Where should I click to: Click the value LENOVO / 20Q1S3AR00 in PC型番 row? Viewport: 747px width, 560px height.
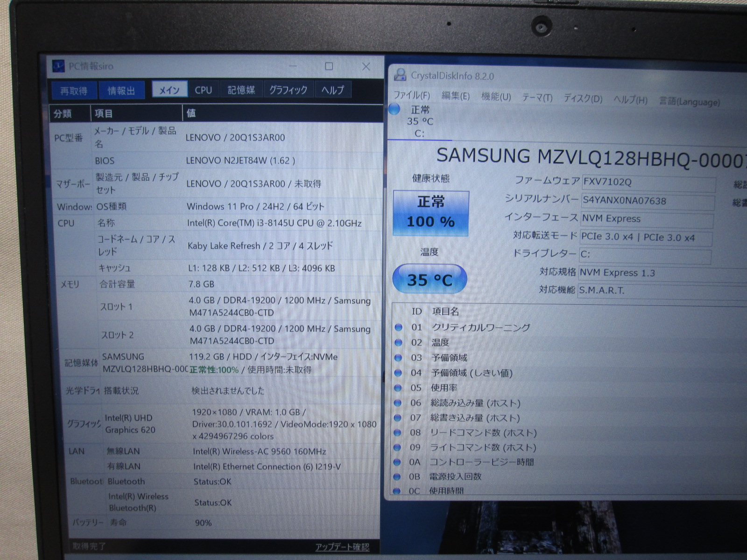coord(235,138)
